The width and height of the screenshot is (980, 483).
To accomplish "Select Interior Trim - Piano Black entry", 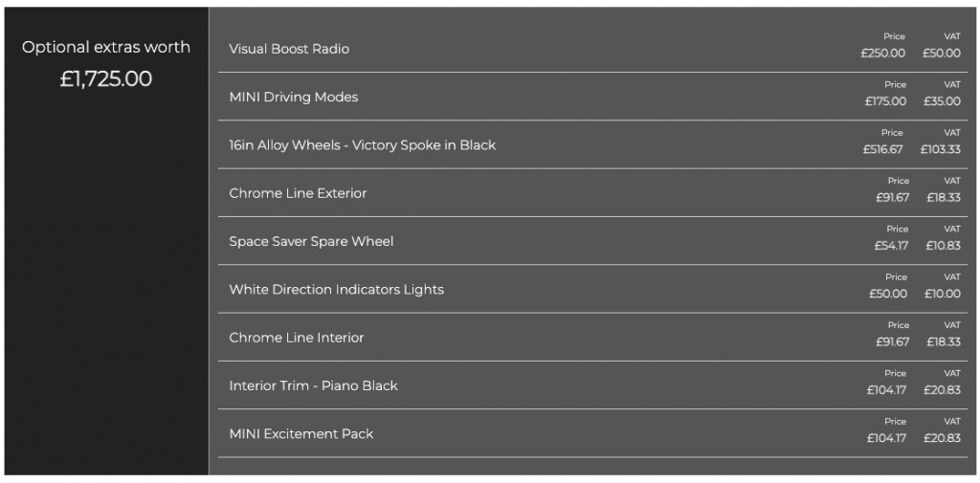I will (313, 385).
